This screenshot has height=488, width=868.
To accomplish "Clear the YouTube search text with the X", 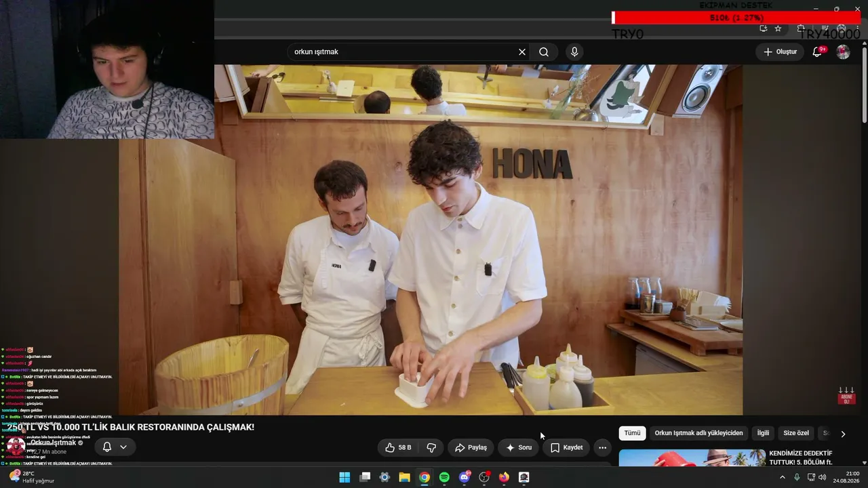I will 522,52.
